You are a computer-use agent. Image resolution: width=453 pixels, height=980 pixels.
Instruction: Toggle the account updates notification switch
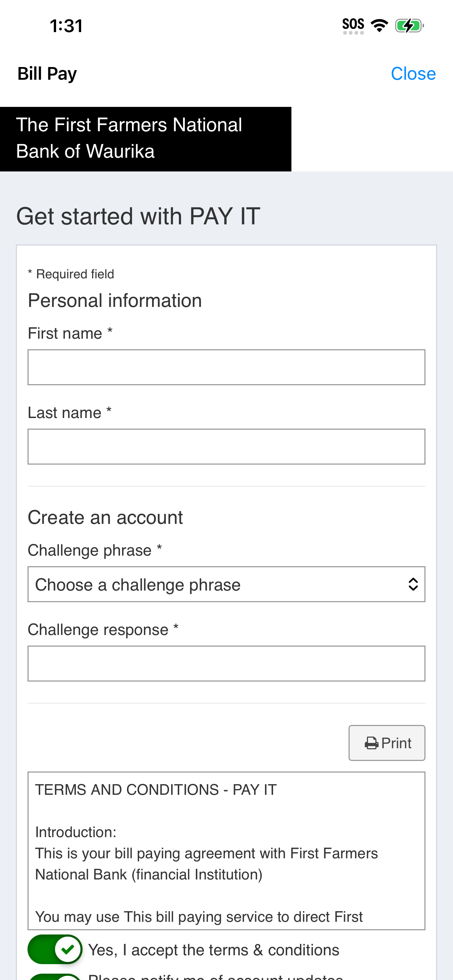click(x=55, y=976)
